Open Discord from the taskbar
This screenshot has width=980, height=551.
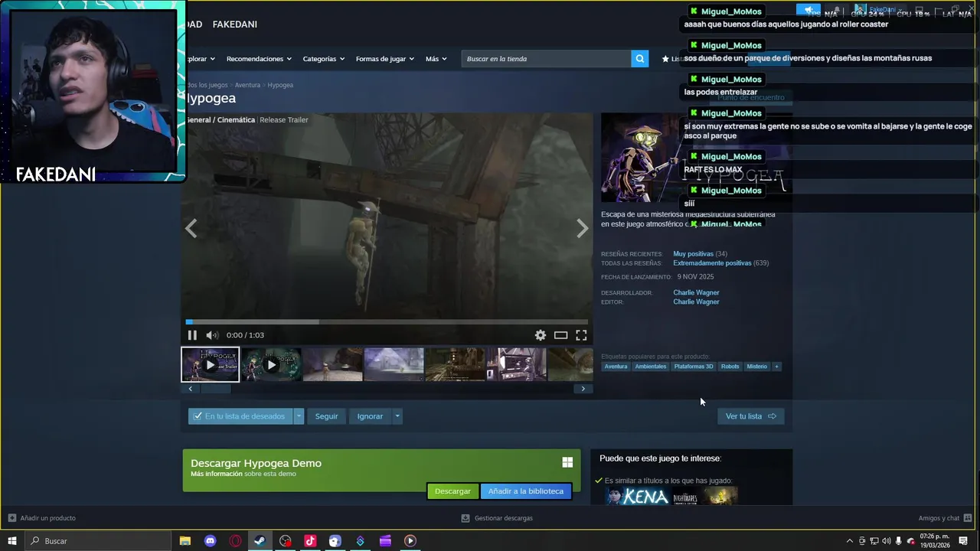pos(211,541)
